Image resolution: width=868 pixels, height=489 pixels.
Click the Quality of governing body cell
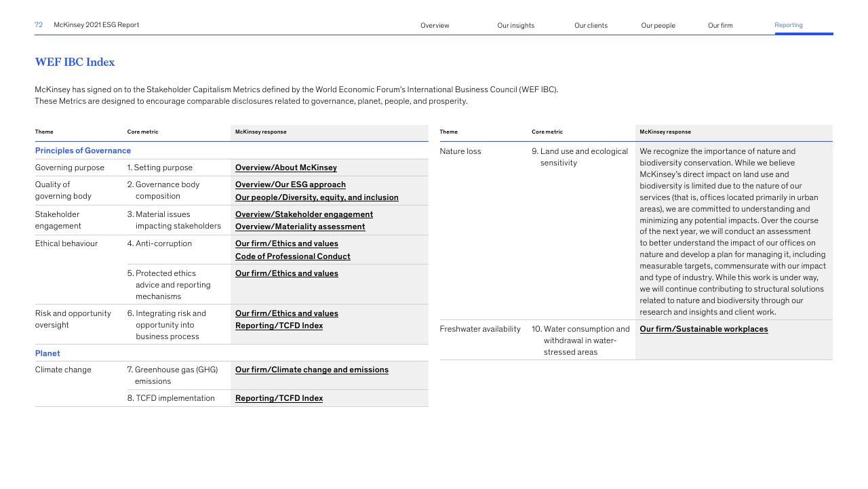point(63,190)
